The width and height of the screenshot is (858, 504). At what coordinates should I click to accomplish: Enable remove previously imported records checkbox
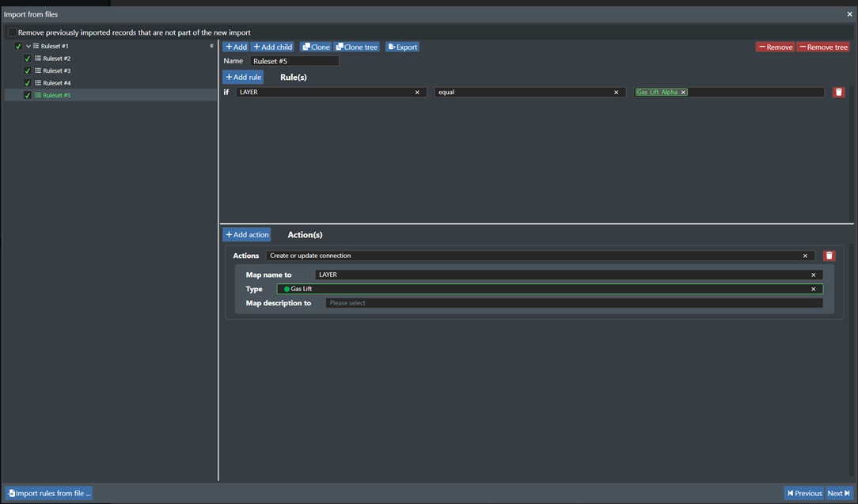(x=12, y=32)
